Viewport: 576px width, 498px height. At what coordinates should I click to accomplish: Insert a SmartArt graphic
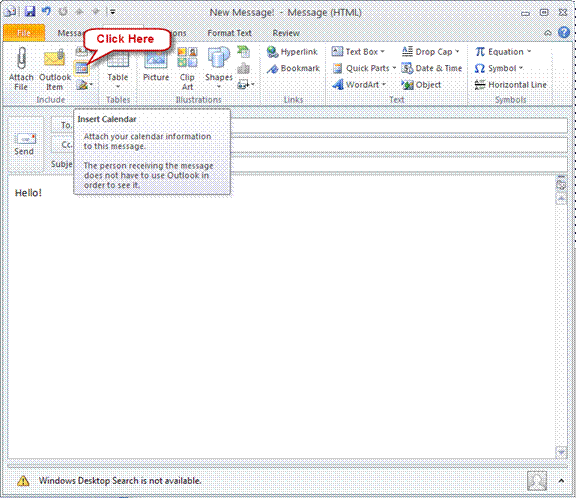pyautogui.click(x=244, y=52)
